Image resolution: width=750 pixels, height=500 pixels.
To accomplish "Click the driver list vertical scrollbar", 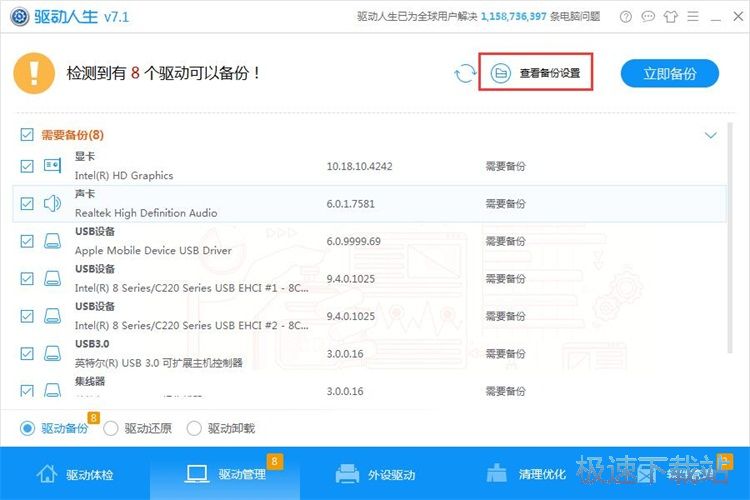I will (730, 238).
